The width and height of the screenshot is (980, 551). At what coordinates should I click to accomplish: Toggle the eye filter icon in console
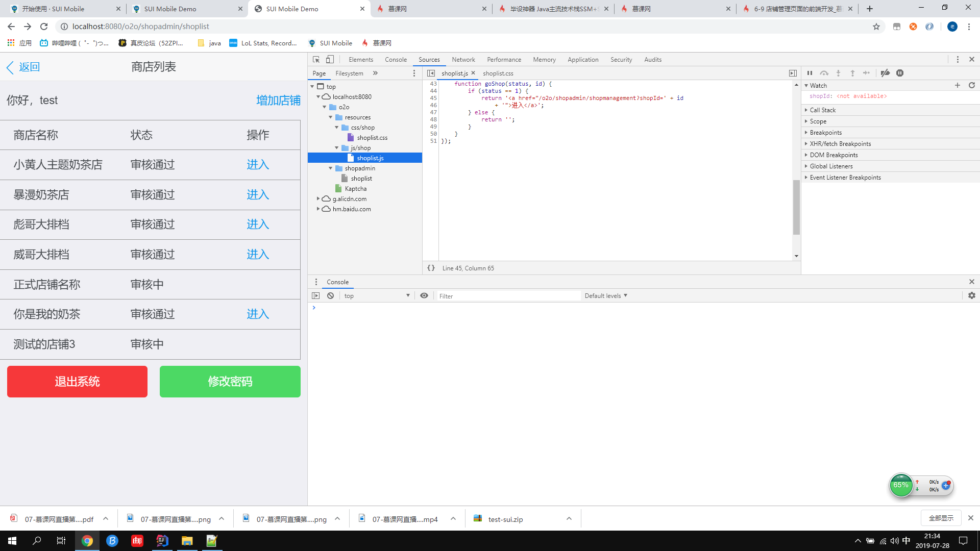point(423,296)
